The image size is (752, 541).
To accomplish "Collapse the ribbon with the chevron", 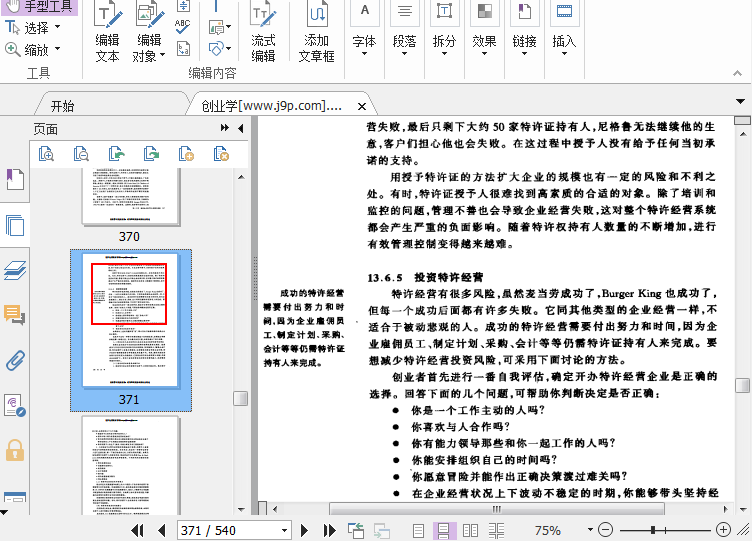I will click(738, 73).
